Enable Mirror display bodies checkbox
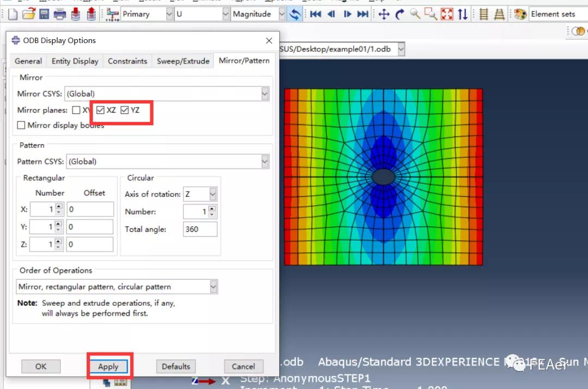Screen dimensions: 588x389 point(21,125)
